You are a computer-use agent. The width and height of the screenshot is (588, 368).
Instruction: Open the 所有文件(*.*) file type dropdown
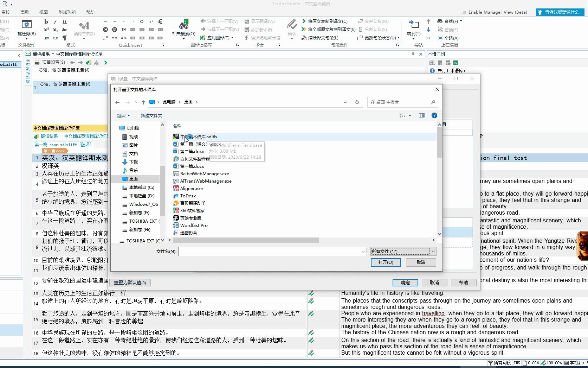coord(433,251)
